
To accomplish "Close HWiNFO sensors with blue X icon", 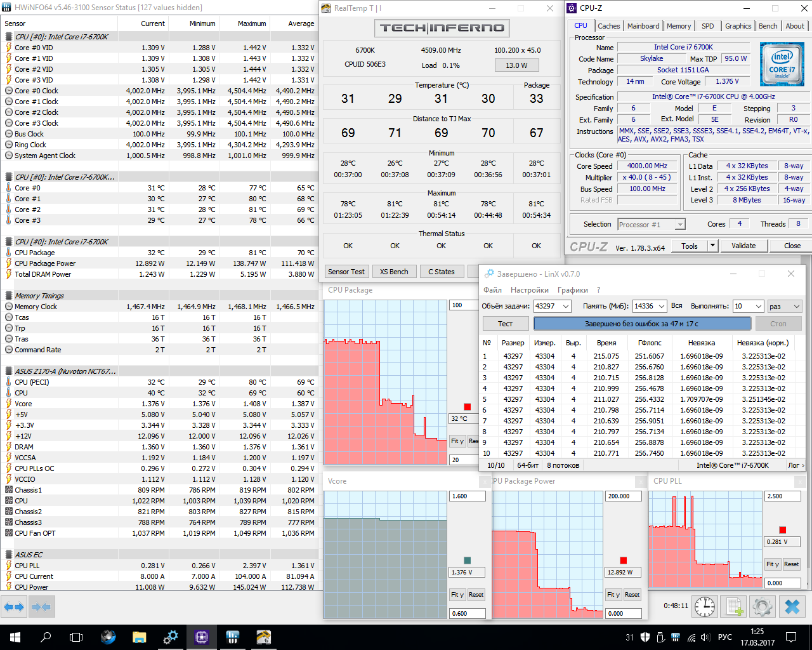I will [792, 607].
